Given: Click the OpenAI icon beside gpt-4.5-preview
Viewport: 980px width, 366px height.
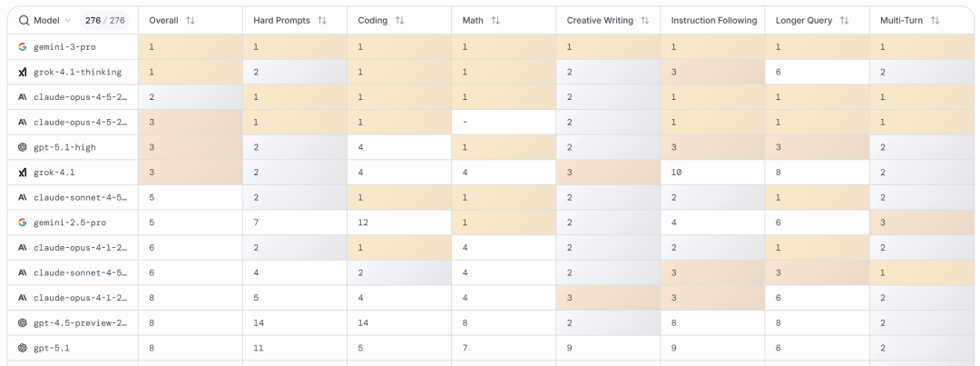Looking at the screenshot, I should click(x=23, y=322).
